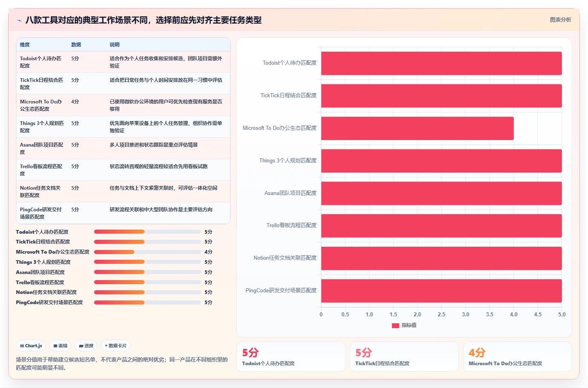
Task: Click the Trello progress bar
Action: (147, 282)
